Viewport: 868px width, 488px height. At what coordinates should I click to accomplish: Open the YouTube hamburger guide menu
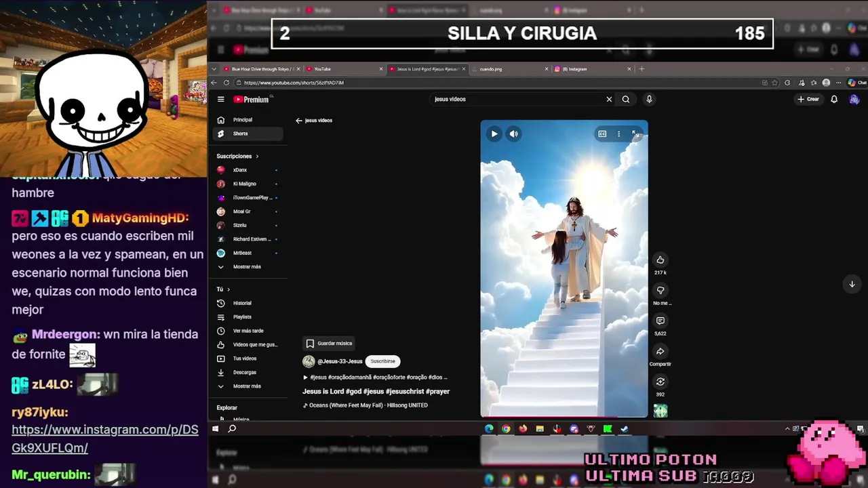pyautogui.click(x=220, y=99)
